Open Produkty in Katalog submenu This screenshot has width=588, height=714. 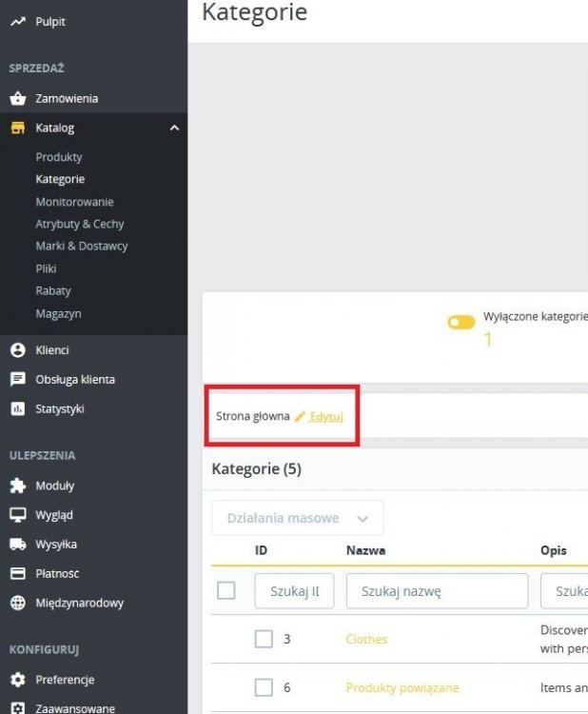coord(59,157)
